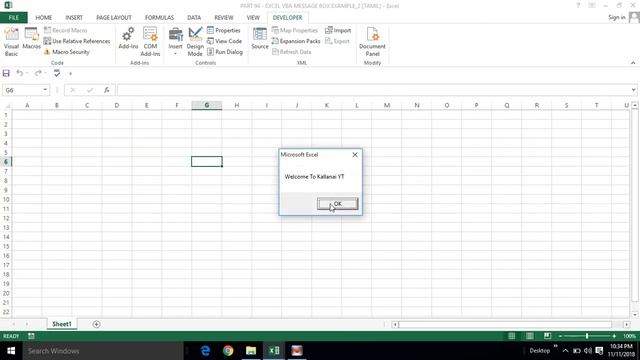Click Refresh Data in XML group
Image resolution: width=640 pixels, height=360 pixels.
pyautogui.click(x=291, y=52)
